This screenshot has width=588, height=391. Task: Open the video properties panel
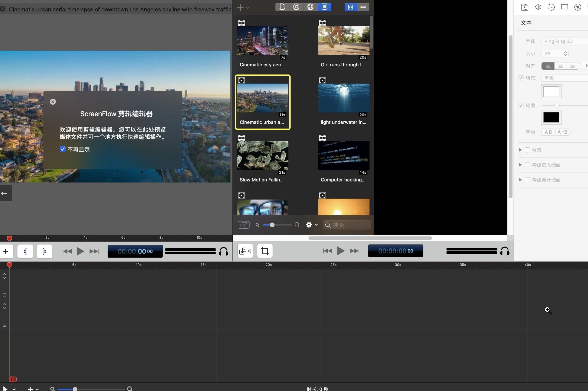click(x=524, y=7)
